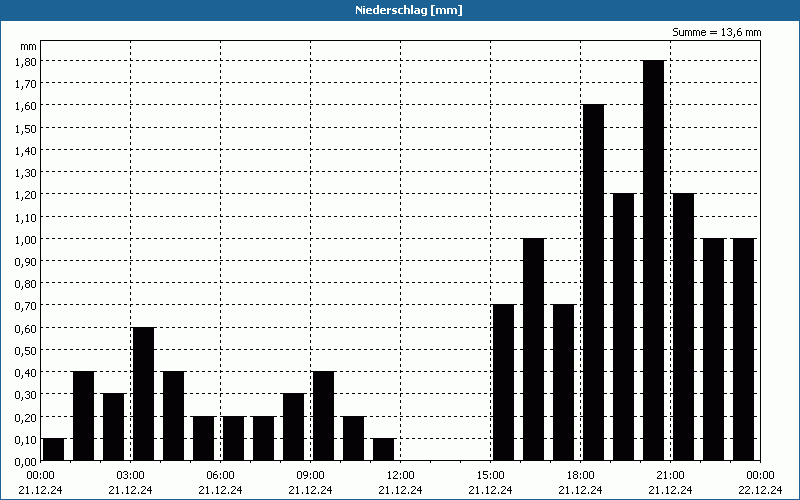
Task: Click the y-axis value 1,70
Action: 26,84
